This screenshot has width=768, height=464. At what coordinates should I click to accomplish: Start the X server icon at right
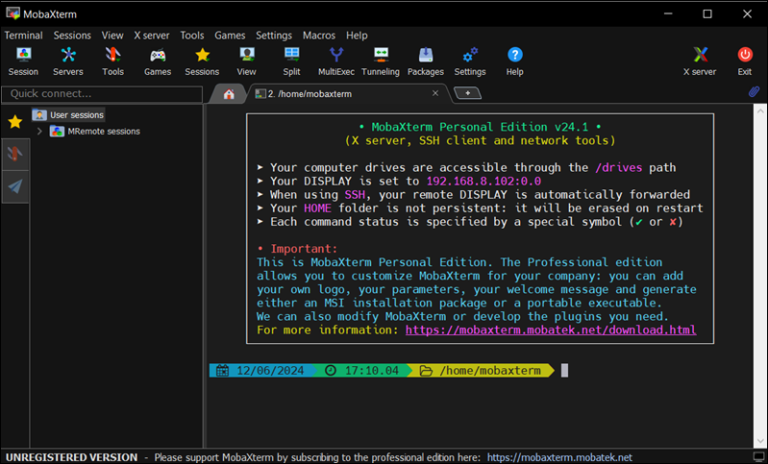coord(699,61)
